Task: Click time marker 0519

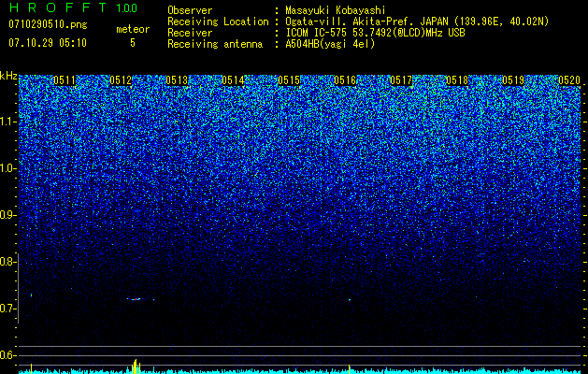Action: click(513, 80)
